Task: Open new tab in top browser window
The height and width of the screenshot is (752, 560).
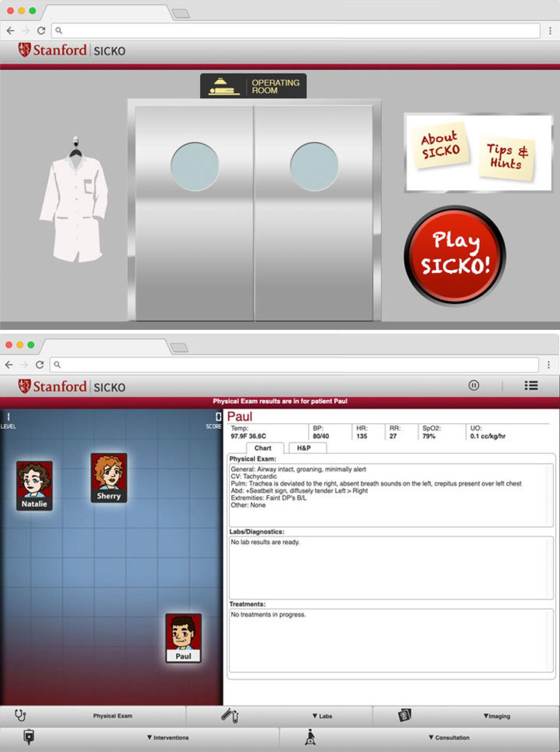Action: [x=181, y=14]
